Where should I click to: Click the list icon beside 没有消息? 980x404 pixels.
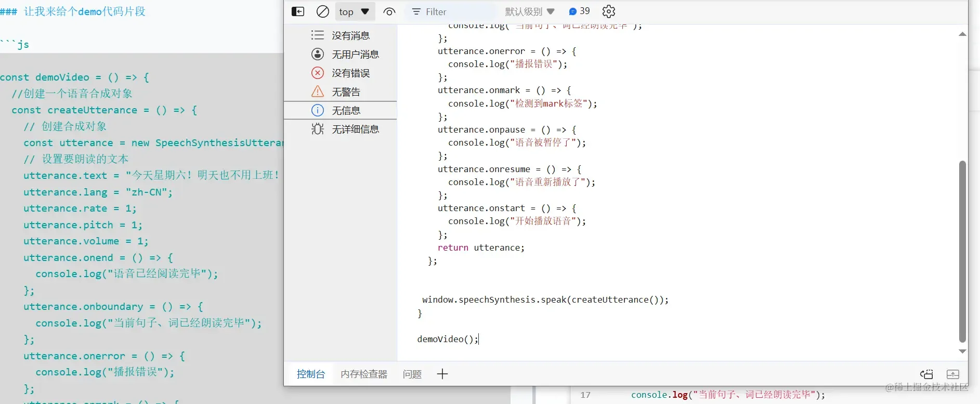(x=318, y=35)
